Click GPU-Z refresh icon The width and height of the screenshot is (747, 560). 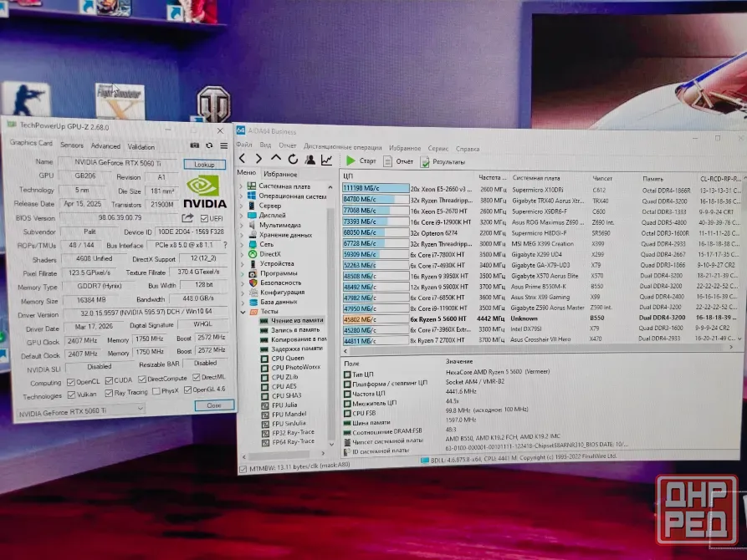[209, 145]
